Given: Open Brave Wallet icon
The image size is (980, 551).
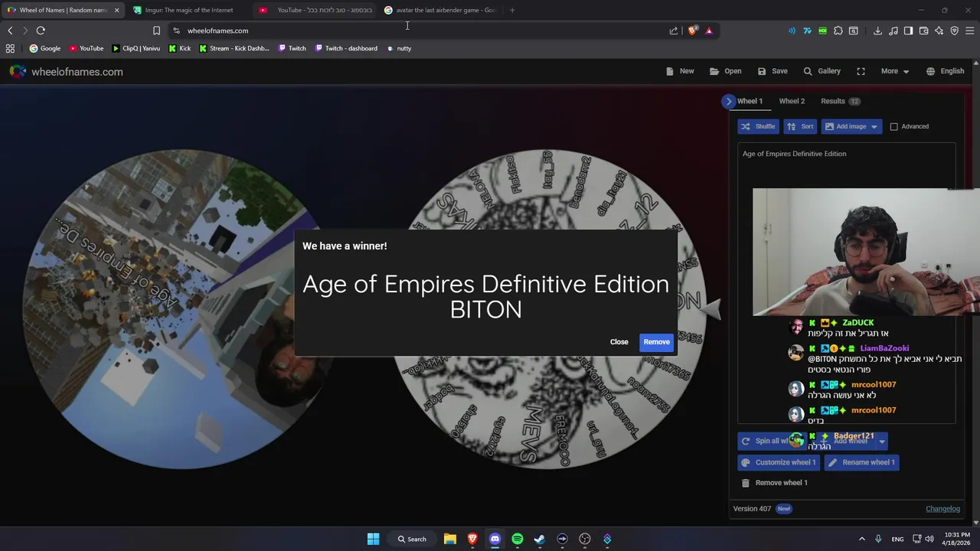Looking at the screenshot, I should (x=923, y=31).
